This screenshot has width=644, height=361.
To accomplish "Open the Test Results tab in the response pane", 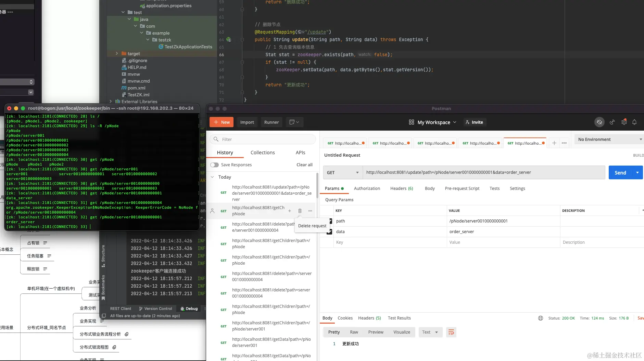I will coord(399,318).
